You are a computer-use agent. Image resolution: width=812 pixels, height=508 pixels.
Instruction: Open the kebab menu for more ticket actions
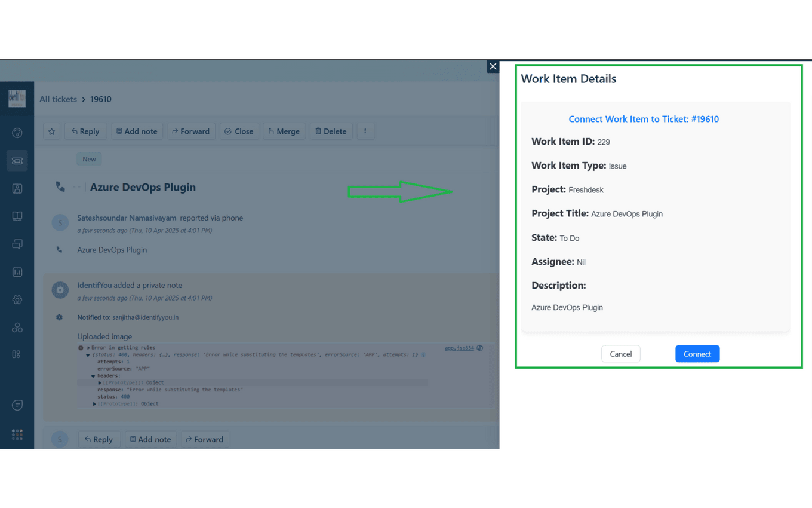pyautogui.click(x=365, y=131)
